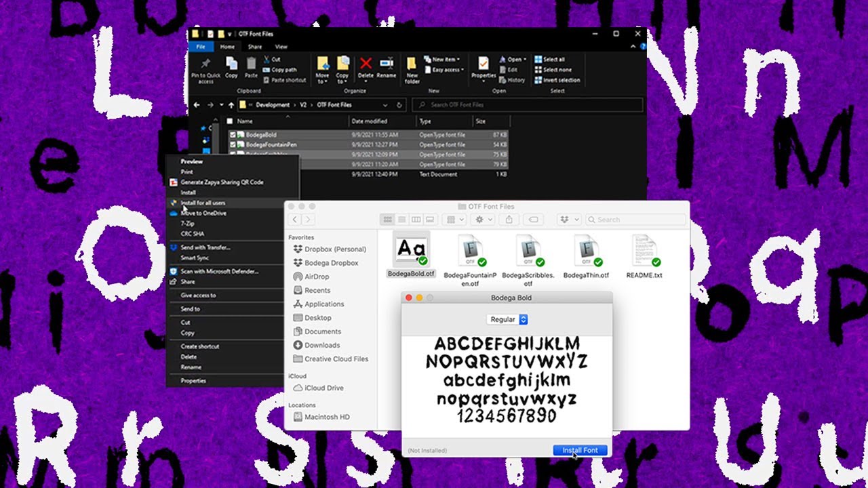Expand the Open dropdown in ribbon
This screenshot has height=488, width=868.
coord(513,60)
